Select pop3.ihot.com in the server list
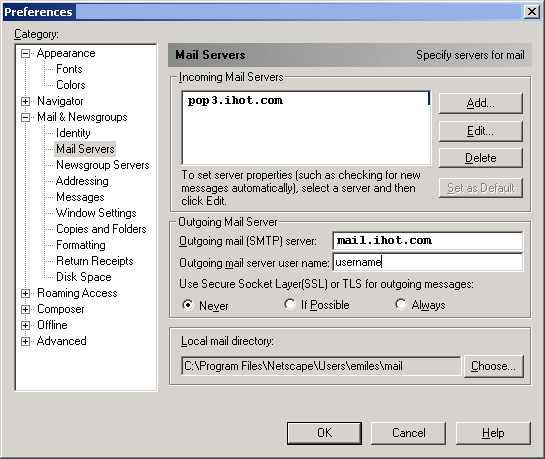Screen dimensions: 545x459 click(x=235, y=100)
